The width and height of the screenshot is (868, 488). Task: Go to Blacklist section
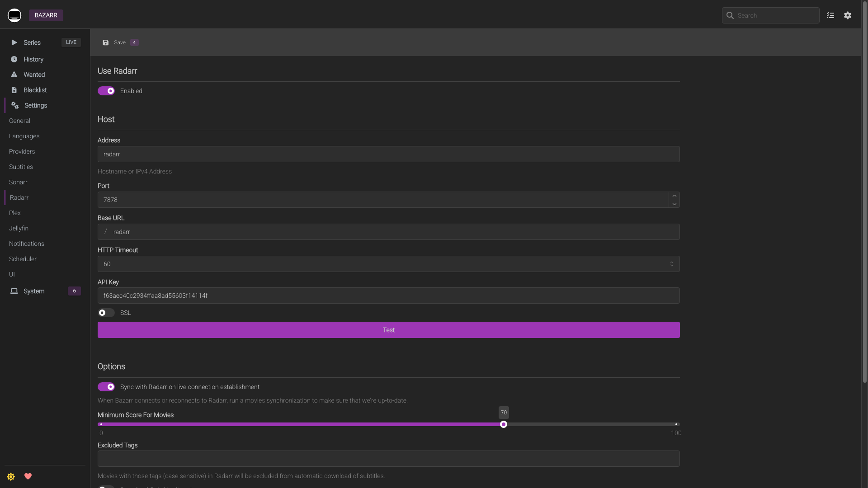(35, 90)
